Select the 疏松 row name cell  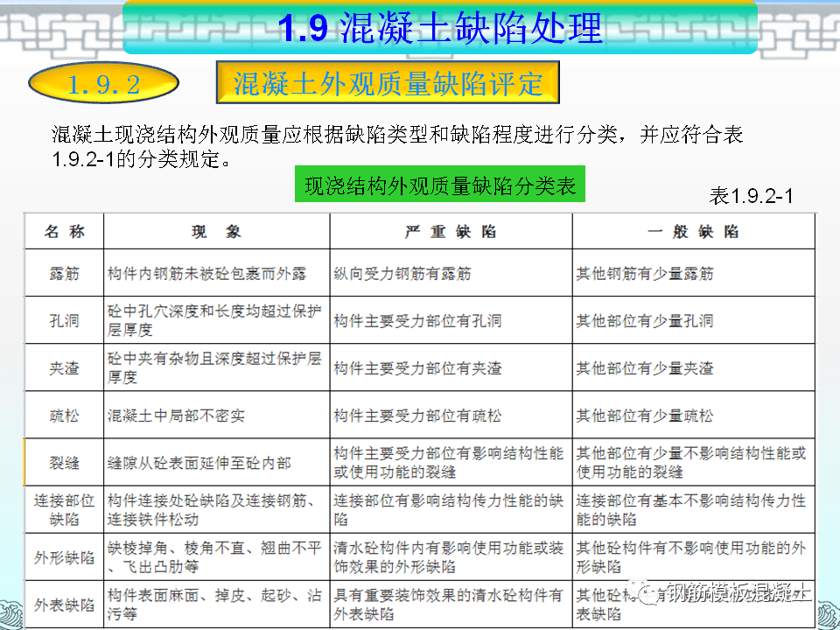65,416
